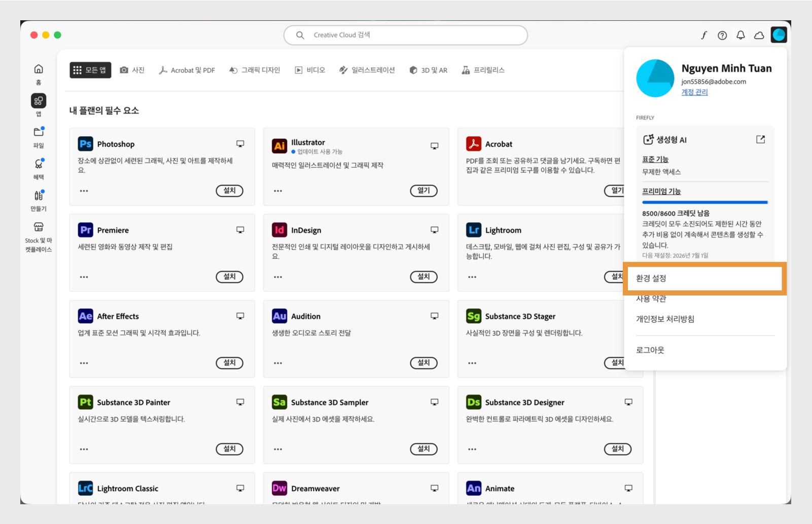Open 프리미엄 기능 (Premium features) link
The height and width of the screenshot is (524, 812).
661,191
